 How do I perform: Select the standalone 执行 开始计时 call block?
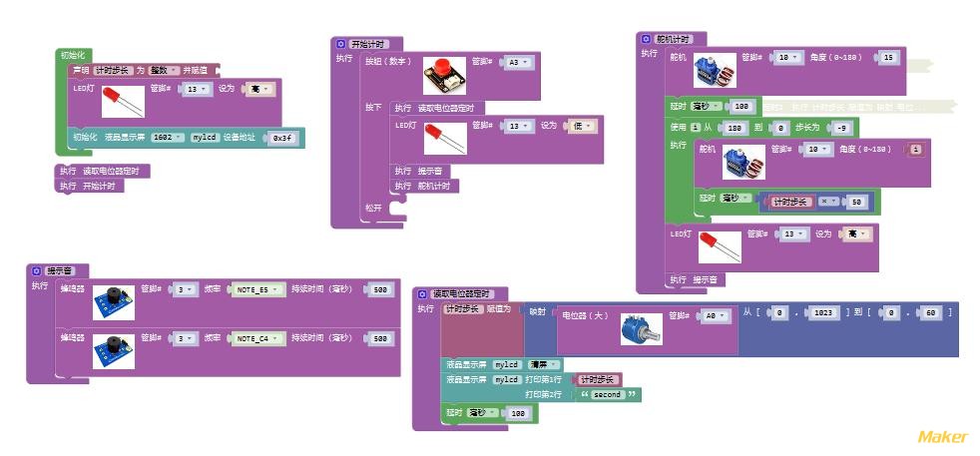coord(91,186)
